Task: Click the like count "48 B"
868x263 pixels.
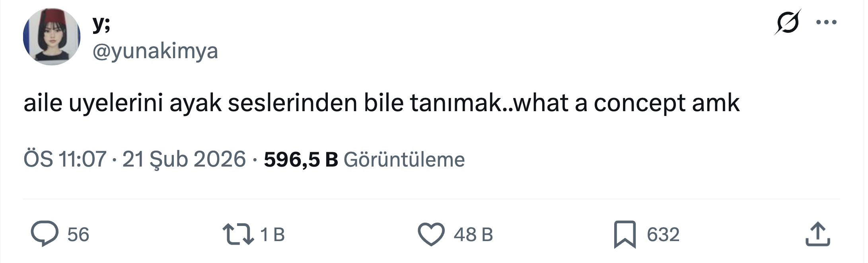Action: coord(473,234)
